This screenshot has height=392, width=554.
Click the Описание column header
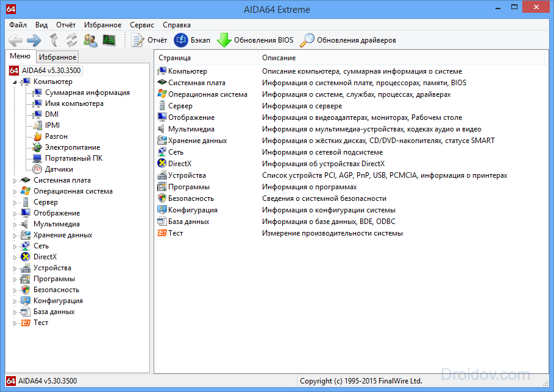tap(401, 58)
